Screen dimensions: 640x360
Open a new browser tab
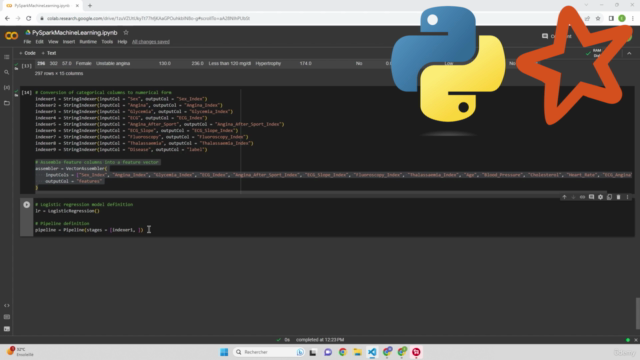(90, 6)
